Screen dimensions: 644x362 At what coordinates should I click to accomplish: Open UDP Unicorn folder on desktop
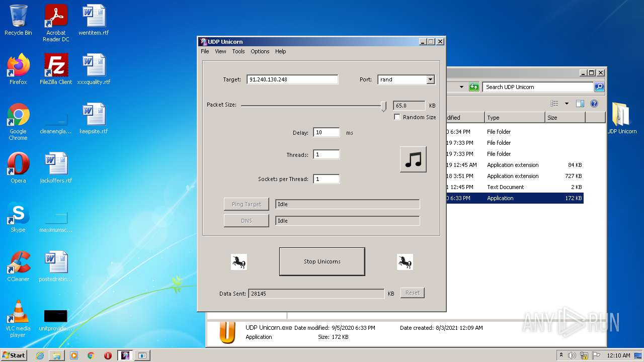pos(621,119)
